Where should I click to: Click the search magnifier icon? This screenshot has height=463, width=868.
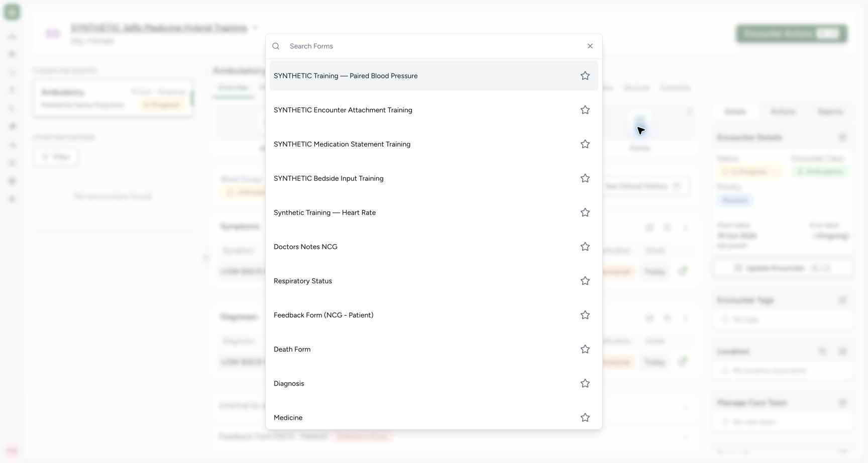tap(276, 46)
